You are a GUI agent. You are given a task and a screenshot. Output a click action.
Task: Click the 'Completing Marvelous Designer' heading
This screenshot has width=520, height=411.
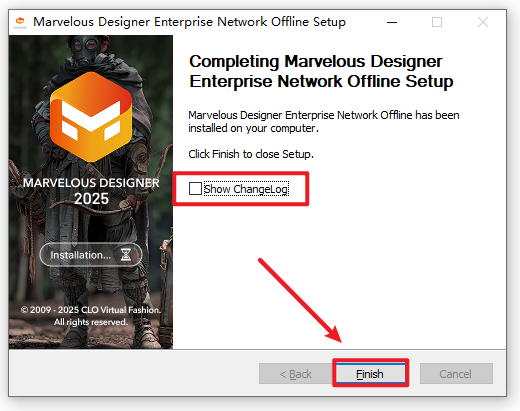(321, 71)
